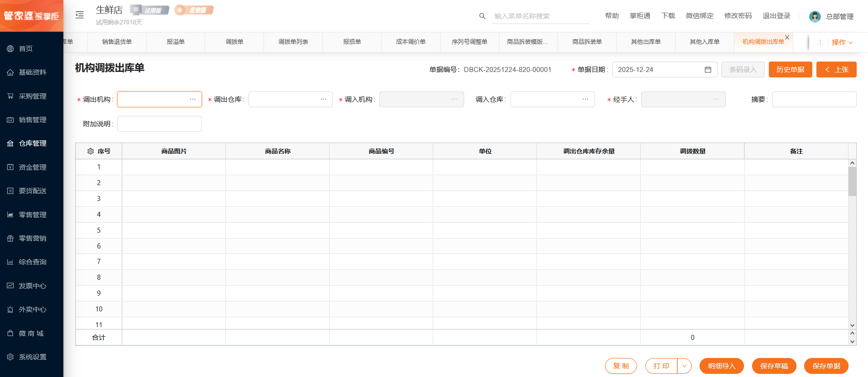The height and width of the screenshot is (377, 868).
Task: Switch to the 商品拆装单 tab
Action: point(587,42)
